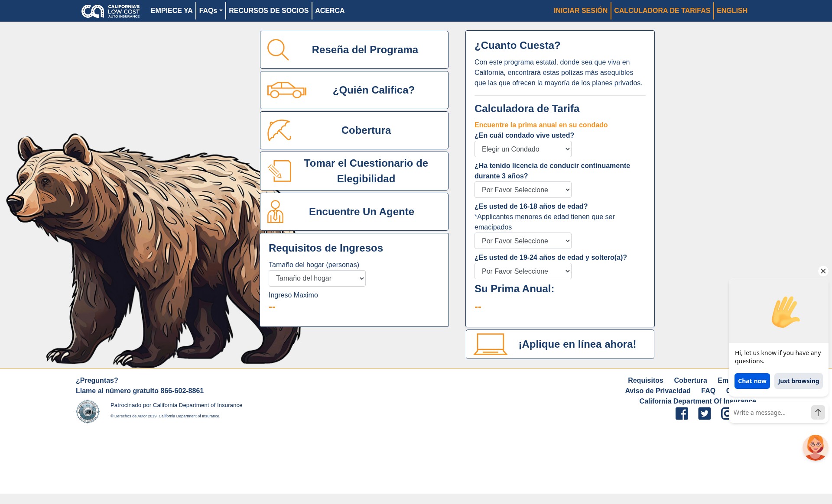Click INICIAR SESIÓN link
Screen dimensions: 832x504
[581, 11]
